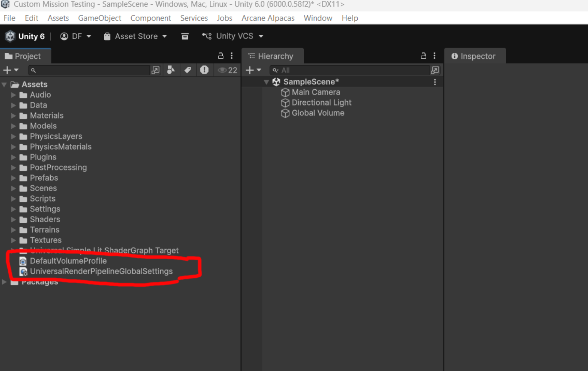Open the GameObject menu
Screen dimensions: 588x371
click(100, 18)
